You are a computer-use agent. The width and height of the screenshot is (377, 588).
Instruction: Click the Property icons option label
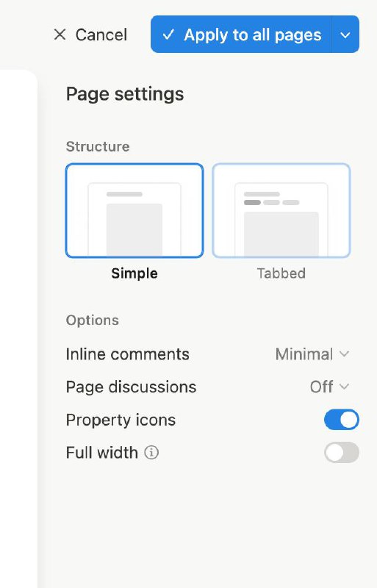tap(121, 420)
